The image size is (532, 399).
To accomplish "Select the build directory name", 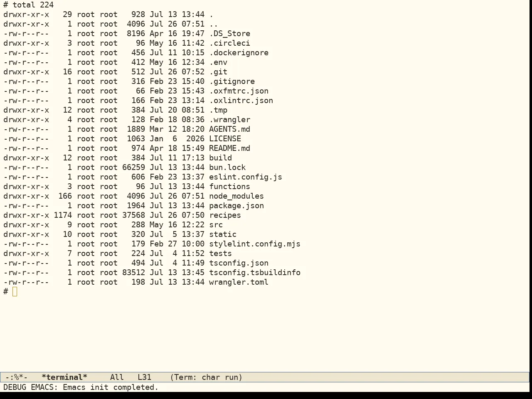I will [220, 158].
